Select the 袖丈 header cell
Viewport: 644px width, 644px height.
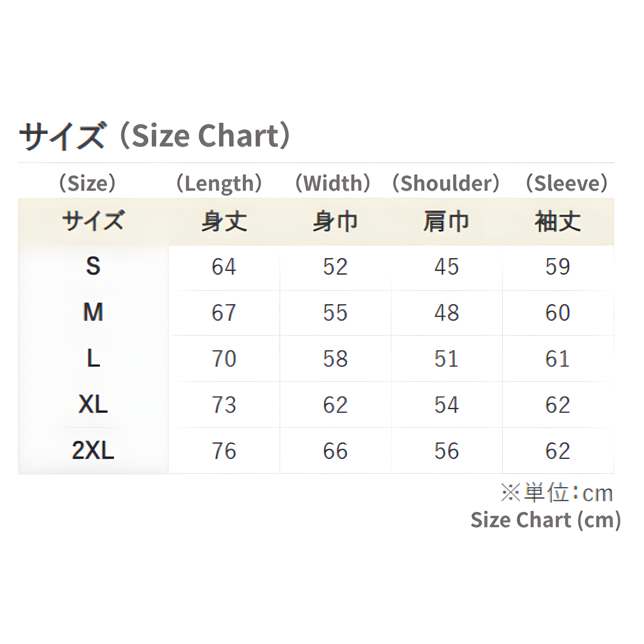tap(558, 221)
